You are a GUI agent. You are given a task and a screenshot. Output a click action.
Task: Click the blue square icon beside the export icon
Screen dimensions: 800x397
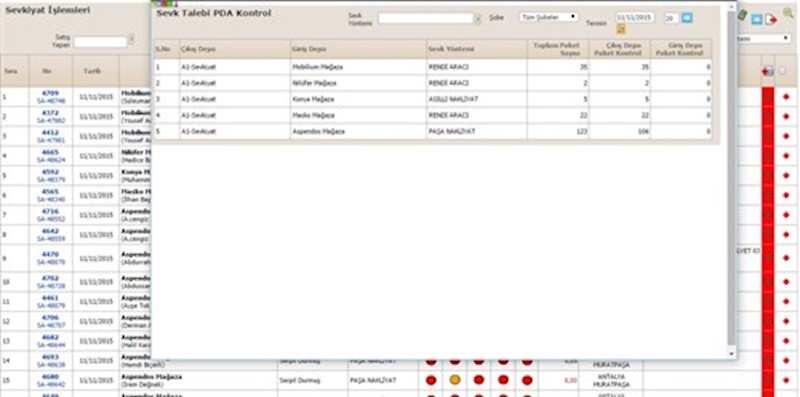[757, 19]
